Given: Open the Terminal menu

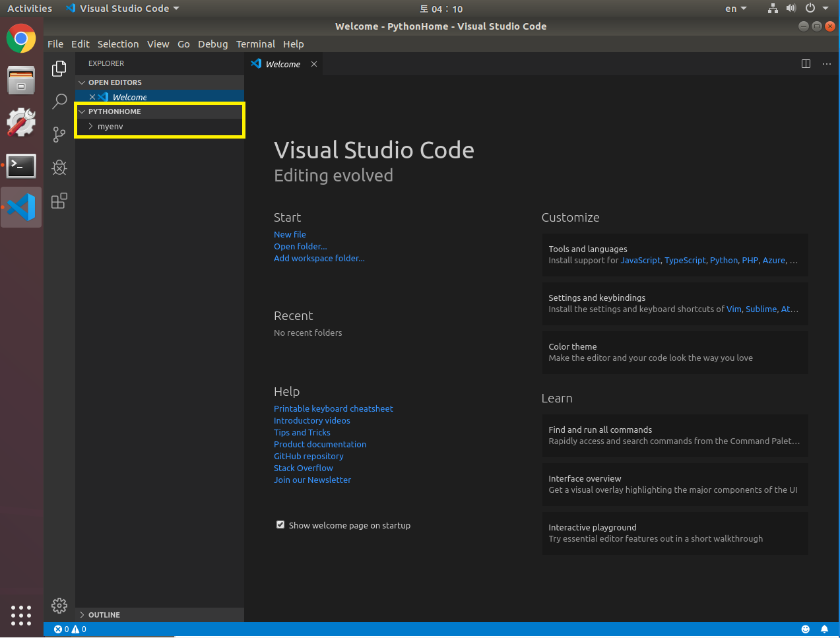Looking at the screenshot, I should (255, 44).
